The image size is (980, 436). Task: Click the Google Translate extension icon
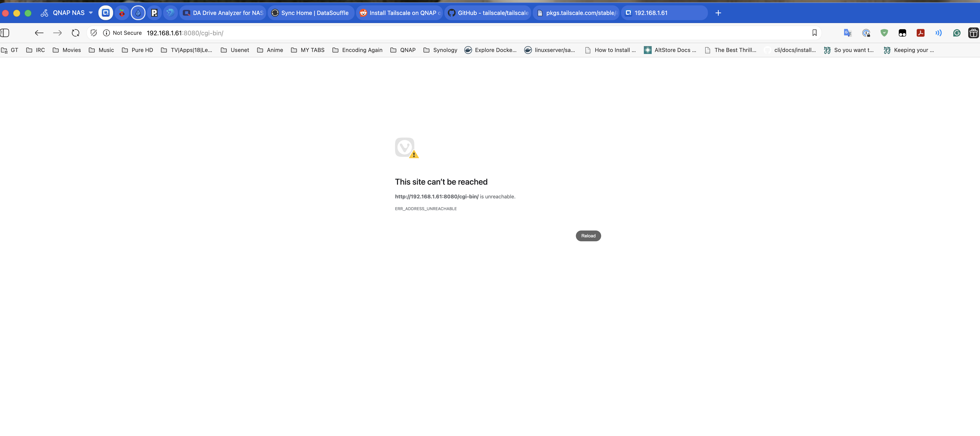(x=848, y=33)
